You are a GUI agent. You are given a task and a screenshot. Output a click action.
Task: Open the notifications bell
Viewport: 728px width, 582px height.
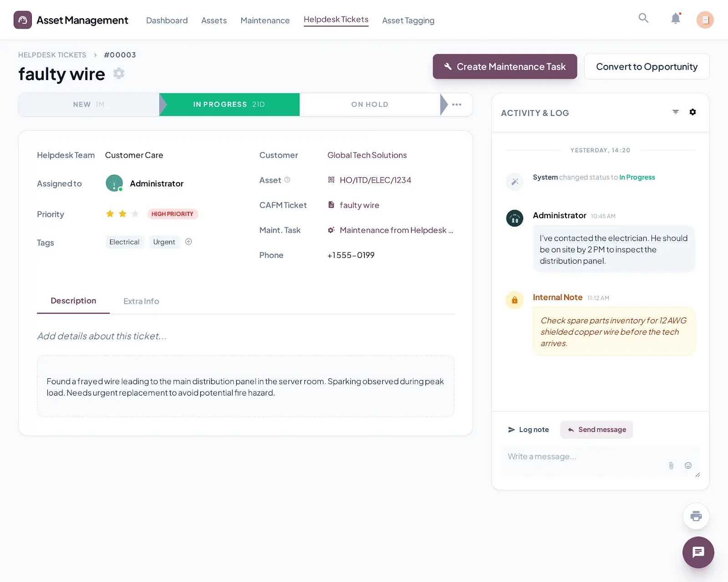676,19
